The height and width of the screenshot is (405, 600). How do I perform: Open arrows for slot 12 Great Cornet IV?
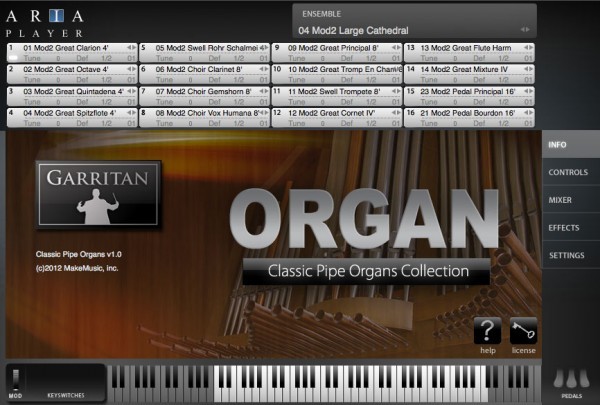click(x=396, y=113)
